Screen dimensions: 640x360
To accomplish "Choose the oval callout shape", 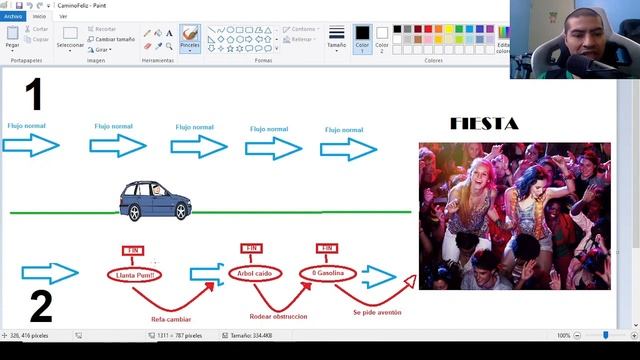I will coord(258,49).
